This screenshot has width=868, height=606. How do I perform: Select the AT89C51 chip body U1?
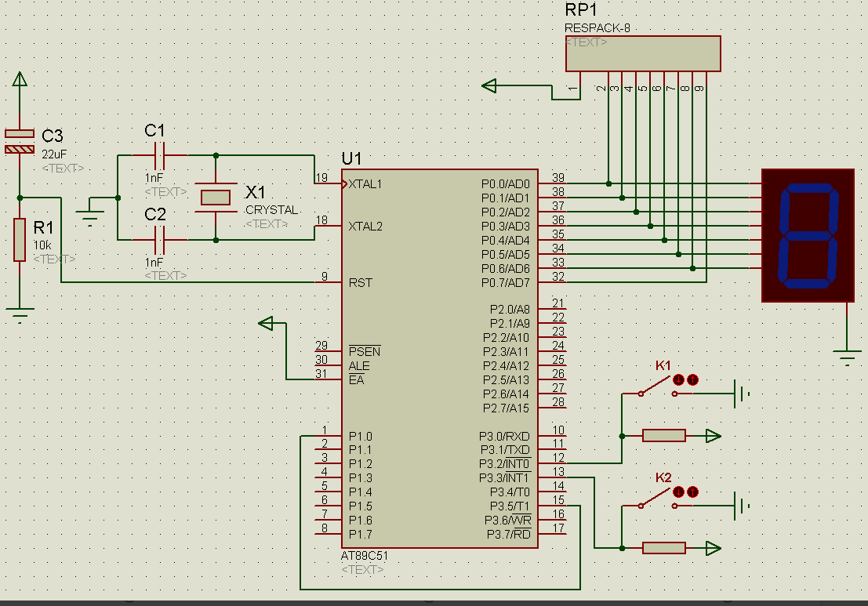tap(440, 358)
